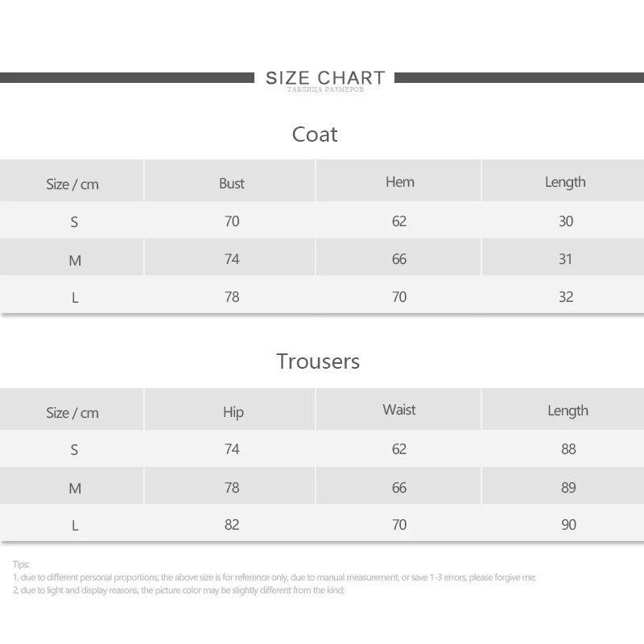The image size is (644, 644).
Task: Click the Tips heading text
Action: [x=21, y=564]
